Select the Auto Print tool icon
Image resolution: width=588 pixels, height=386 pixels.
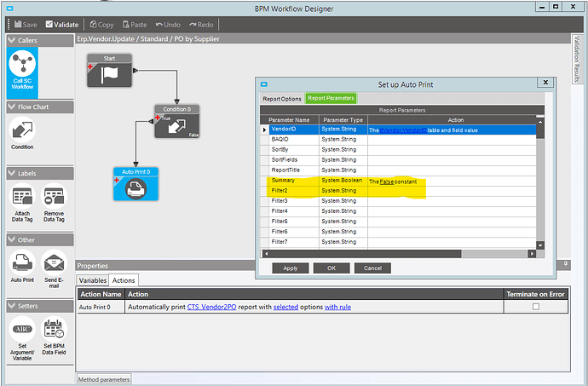tap(22, 261)
